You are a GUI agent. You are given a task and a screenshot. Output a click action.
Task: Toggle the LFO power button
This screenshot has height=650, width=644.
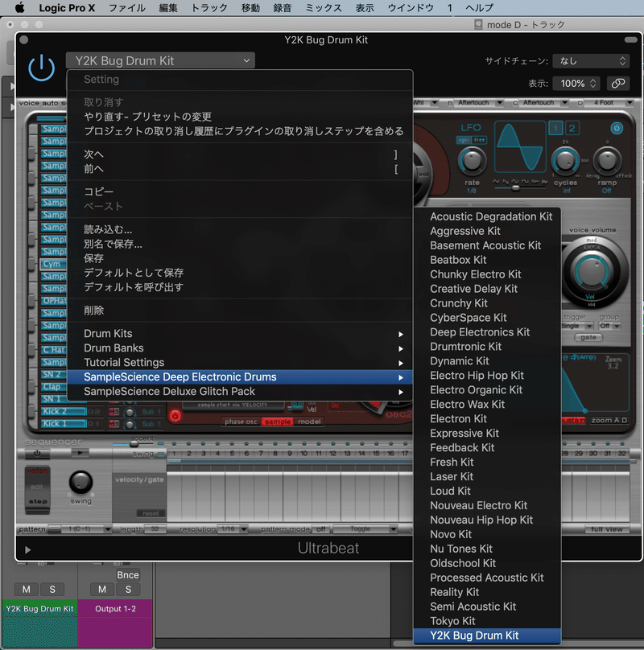(616, 128)
